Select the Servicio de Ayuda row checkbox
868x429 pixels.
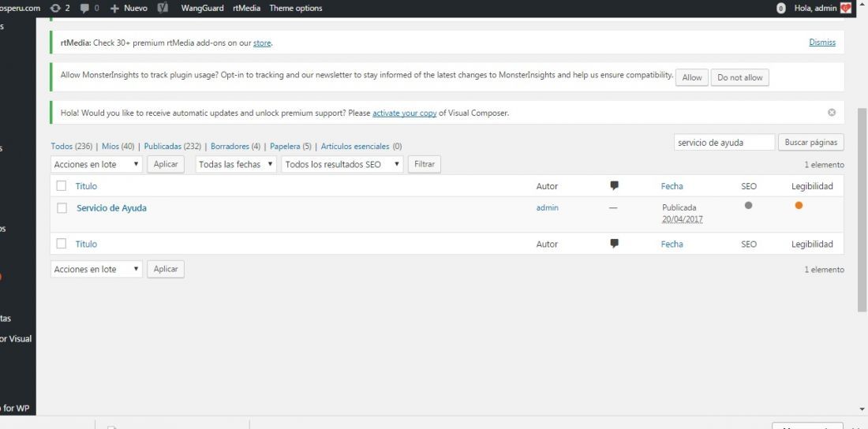62,208
